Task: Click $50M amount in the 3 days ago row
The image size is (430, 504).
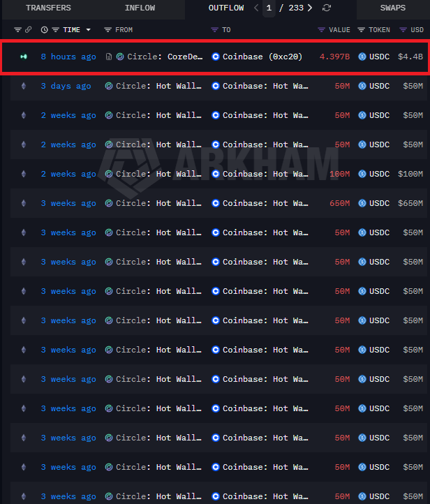Action: pyautogui.click(x=413, y=86)
